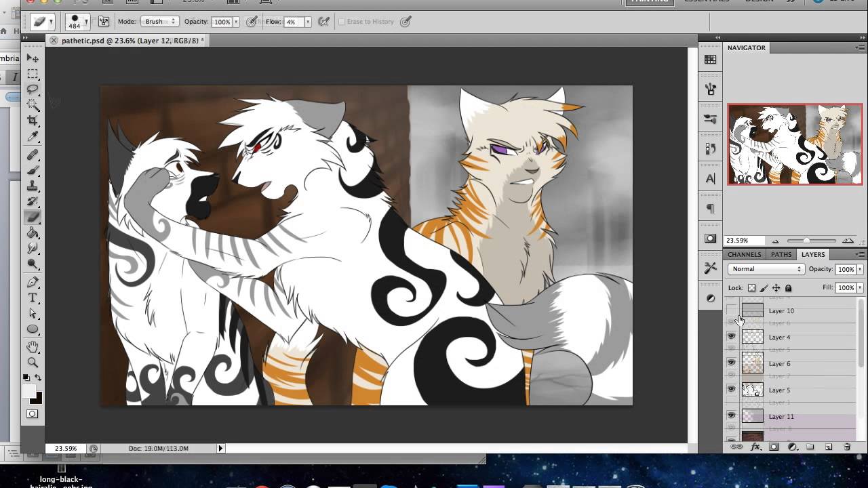This screenshot has height=488, width=868.
Task: Create new adjustment layer
Action: click(x=792, y=447)
